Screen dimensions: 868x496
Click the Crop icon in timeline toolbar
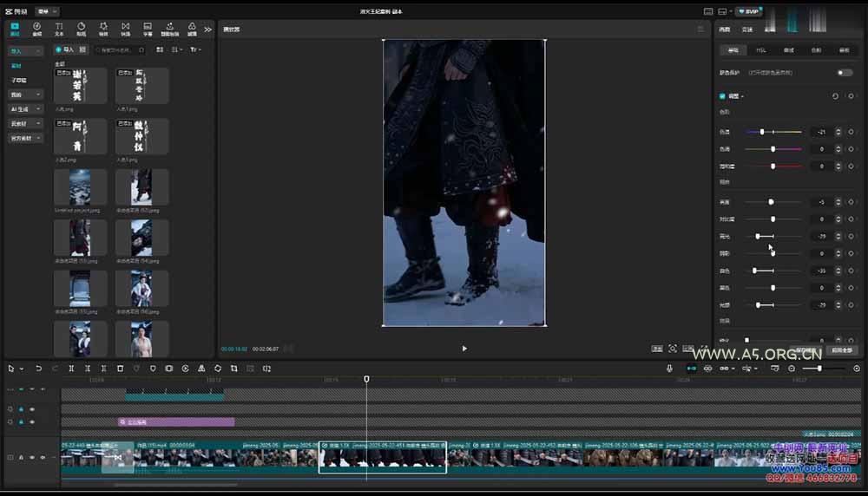[x=234, y=369]
